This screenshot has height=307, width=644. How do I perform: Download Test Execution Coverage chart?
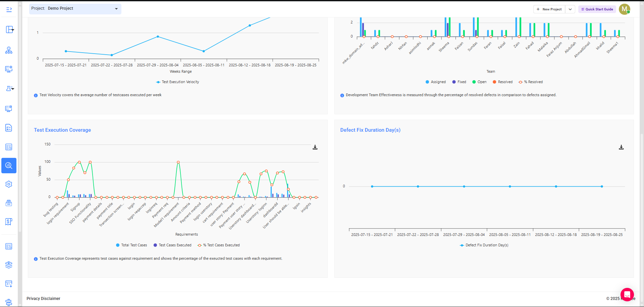[x=315, y=147]
